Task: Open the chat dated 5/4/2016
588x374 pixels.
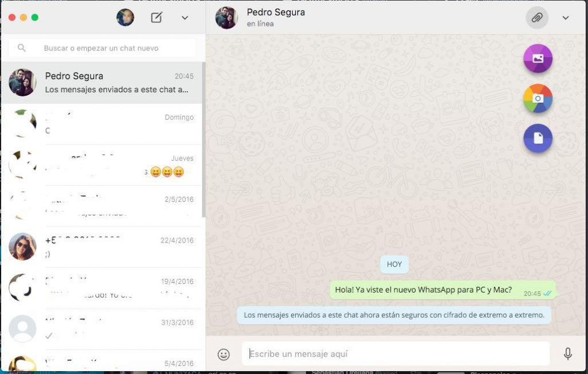Action: [102, 361]
